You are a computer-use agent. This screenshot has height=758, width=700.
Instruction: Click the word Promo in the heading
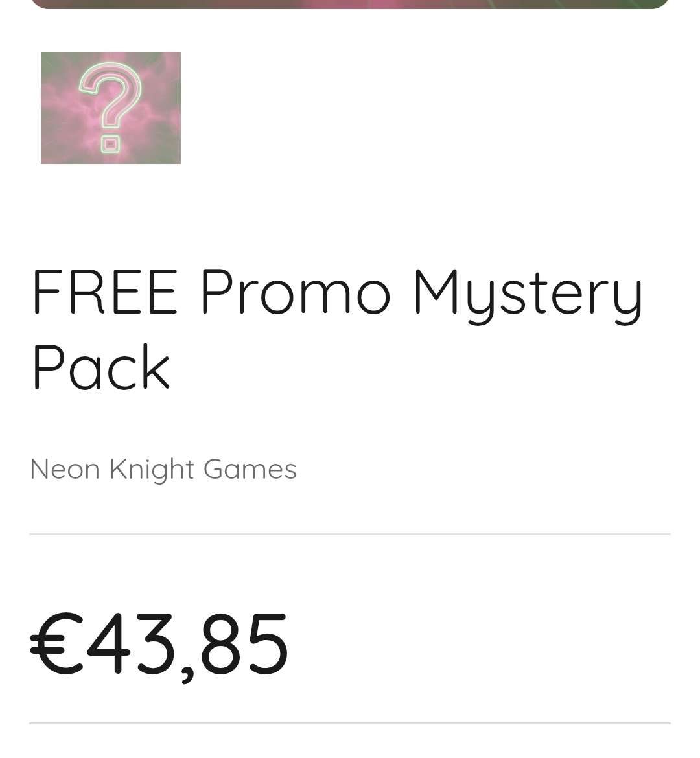[296, 292]
